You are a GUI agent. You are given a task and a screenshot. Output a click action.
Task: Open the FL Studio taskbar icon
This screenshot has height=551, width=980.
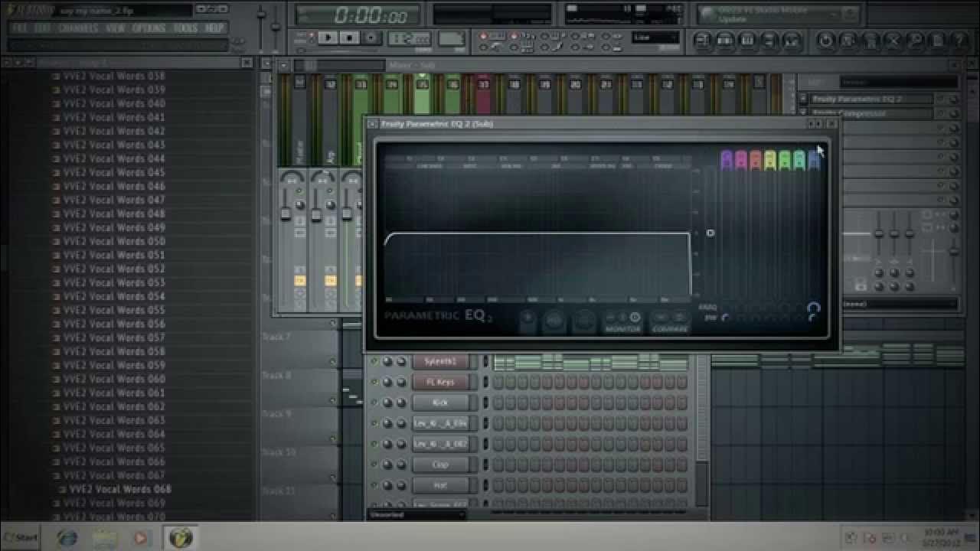tap(181, 537)
